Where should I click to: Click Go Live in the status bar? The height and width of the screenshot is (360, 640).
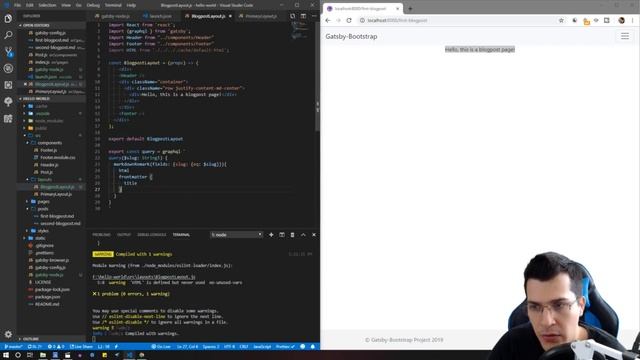[161, 347]
